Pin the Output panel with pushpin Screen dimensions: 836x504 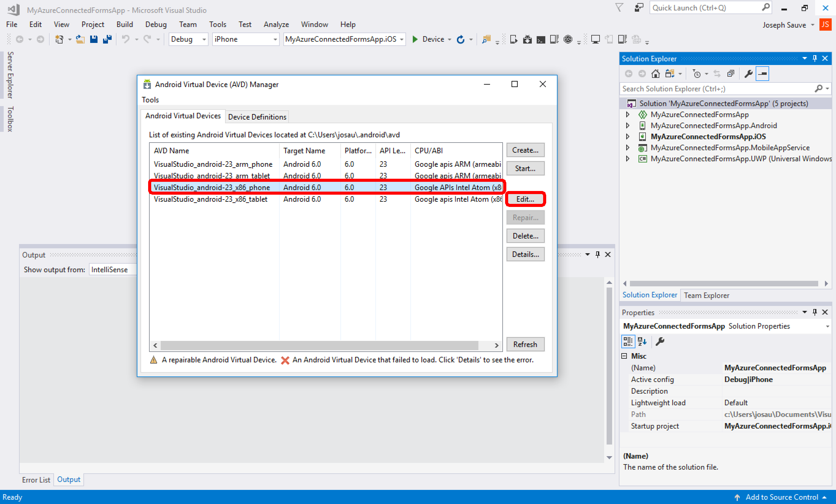(x=598, y=254)
